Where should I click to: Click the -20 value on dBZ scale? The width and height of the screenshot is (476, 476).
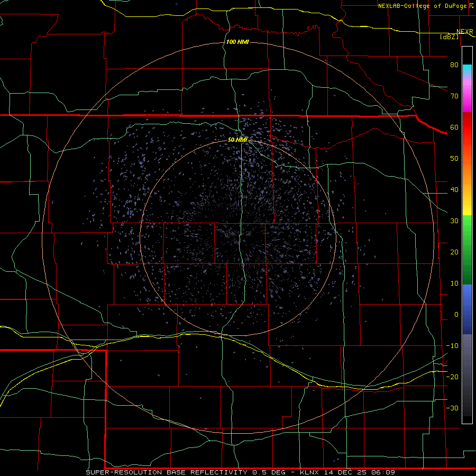(452, 377)
